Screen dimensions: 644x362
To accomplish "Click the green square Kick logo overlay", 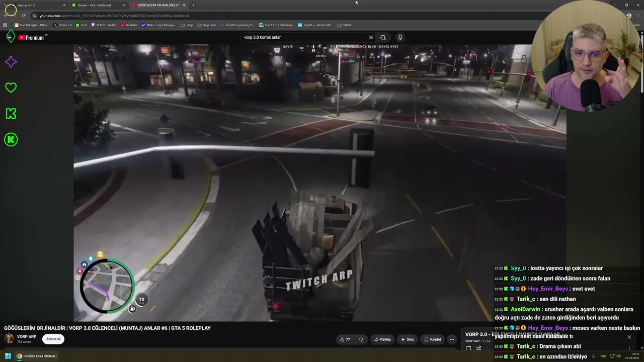I will [x=11, y=114].
